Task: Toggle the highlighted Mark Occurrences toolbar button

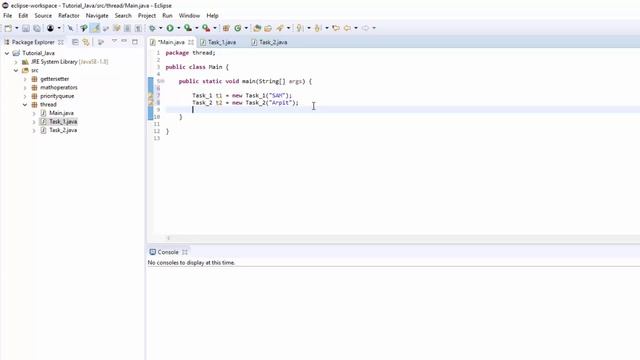Action: [95, 28]
